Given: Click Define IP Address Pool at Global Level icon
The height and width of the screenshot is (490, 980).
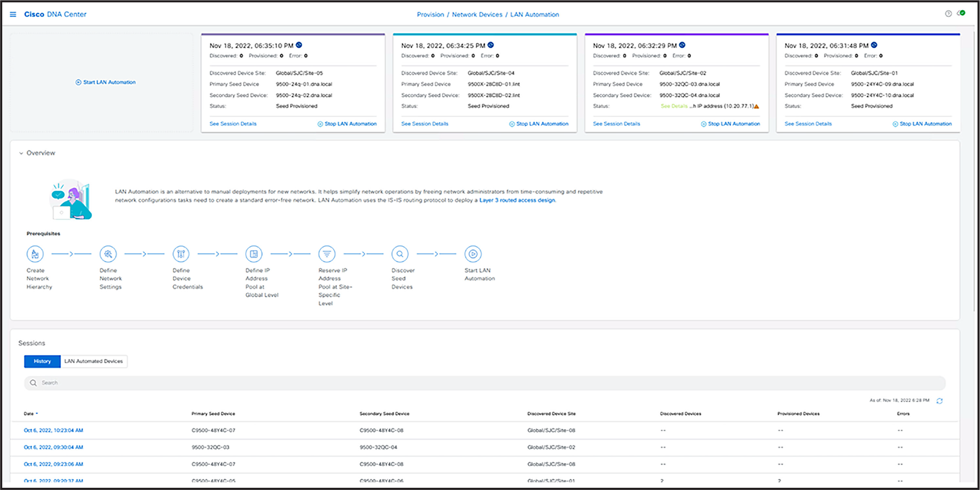Looking at the screenshot, I should (254, 254).
